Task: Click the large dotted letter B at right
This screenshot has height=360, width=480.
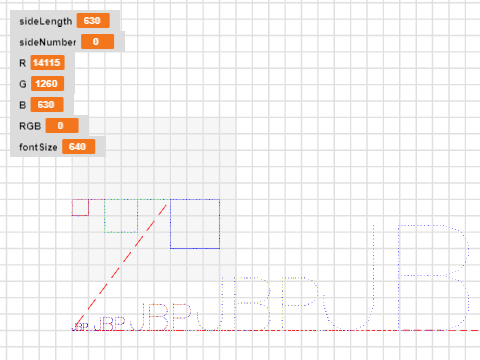Action: pos(433,277)
